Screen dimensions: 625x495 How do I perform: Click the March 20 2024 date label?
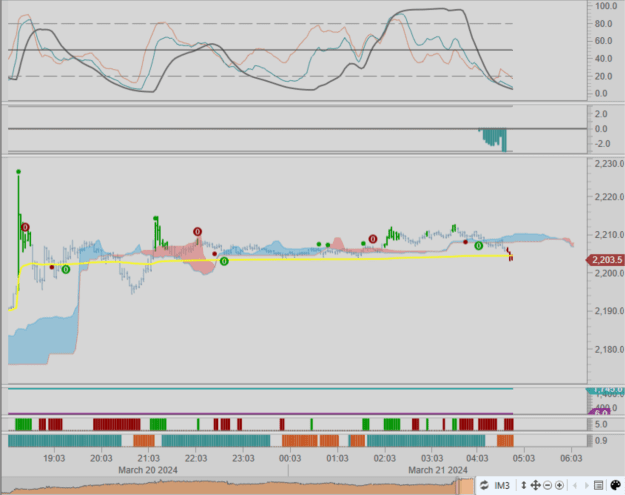148,470
